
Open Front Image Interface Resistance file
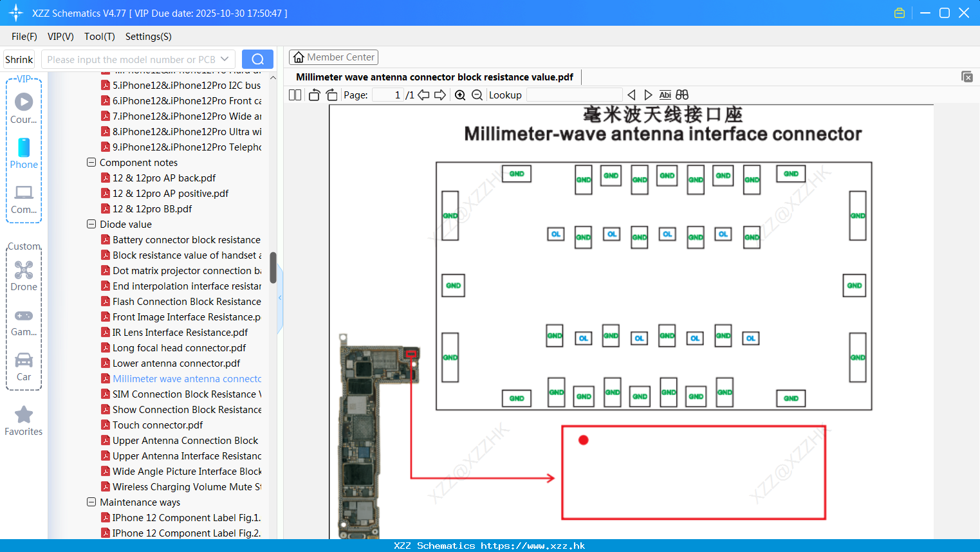tap(181, 317)
